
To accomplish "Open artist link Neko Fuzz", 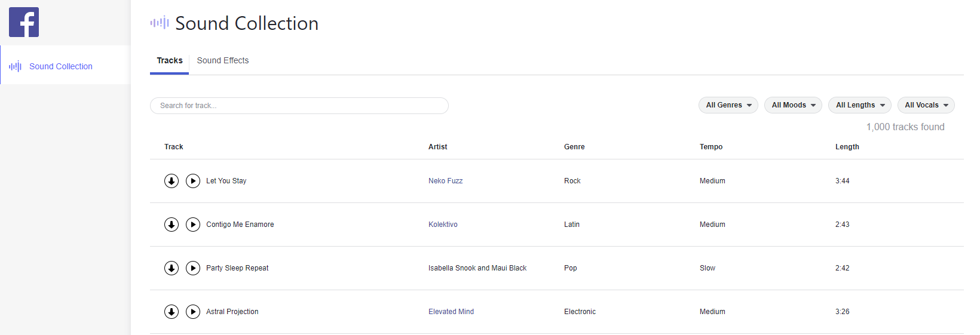I will 446,181.
